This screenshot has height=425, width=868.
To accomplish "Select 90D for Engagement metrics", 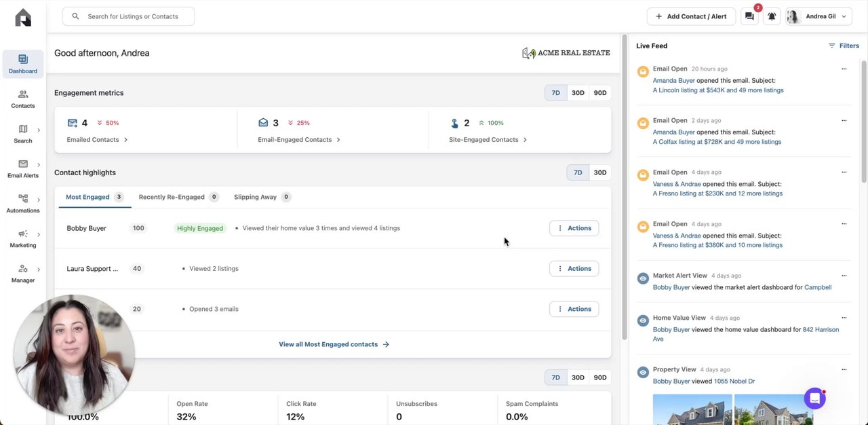I will click(x=600, y=93).
